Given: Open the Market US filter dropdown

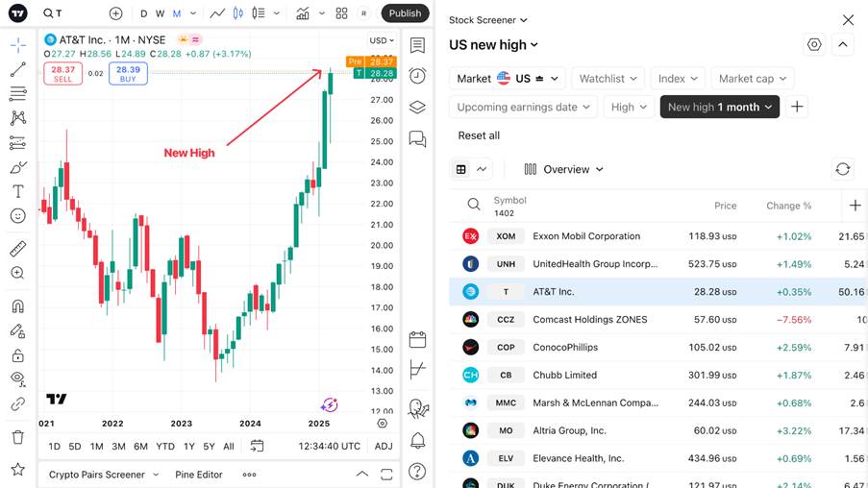Looking at the screenshot, I should (x=508, y=79).
